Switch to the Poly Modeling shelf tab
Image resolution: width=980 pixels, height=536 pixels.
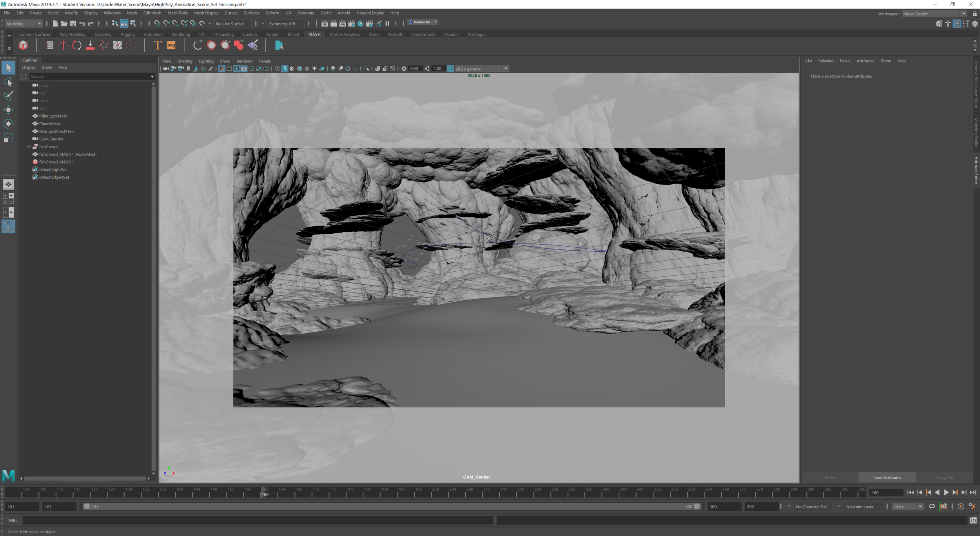click(72, 34)
